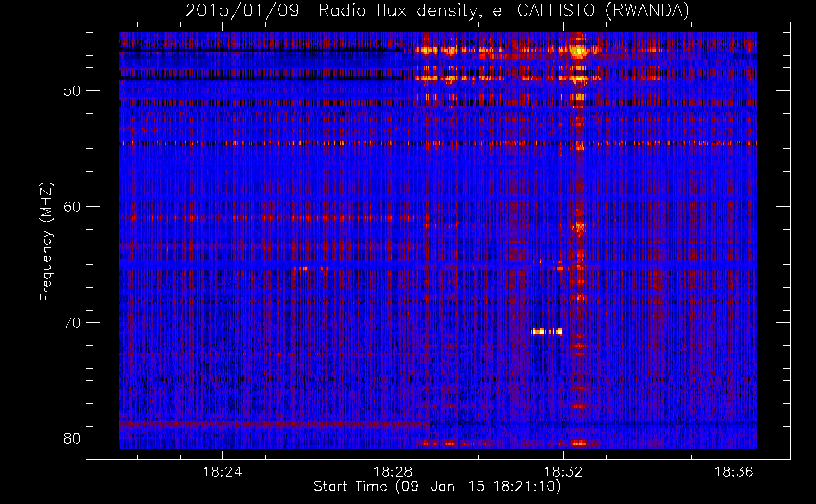Click the plot title "2015/01/09 Radio flux density, e-CALLISTO (RWANDA)"
816x504 pixels.
[x=437, y=10]
